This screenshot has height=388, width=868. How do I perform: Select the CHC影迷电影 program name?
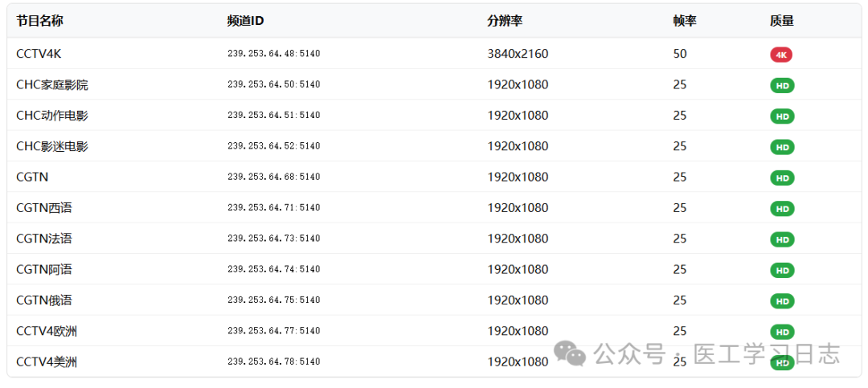coord(52,146)
